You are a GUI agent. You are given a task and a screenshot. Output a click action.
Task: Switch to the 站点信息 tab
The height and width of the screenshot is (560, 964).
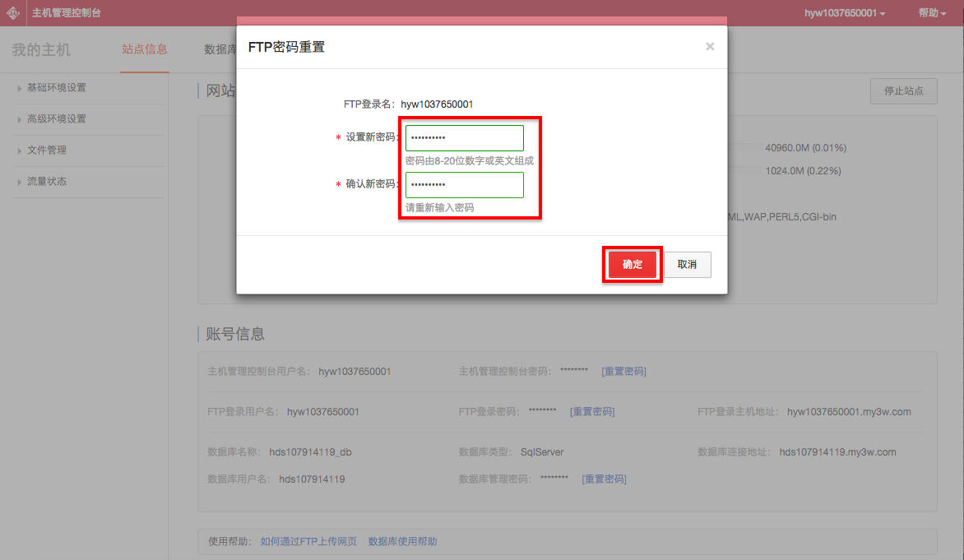[144, 49]
